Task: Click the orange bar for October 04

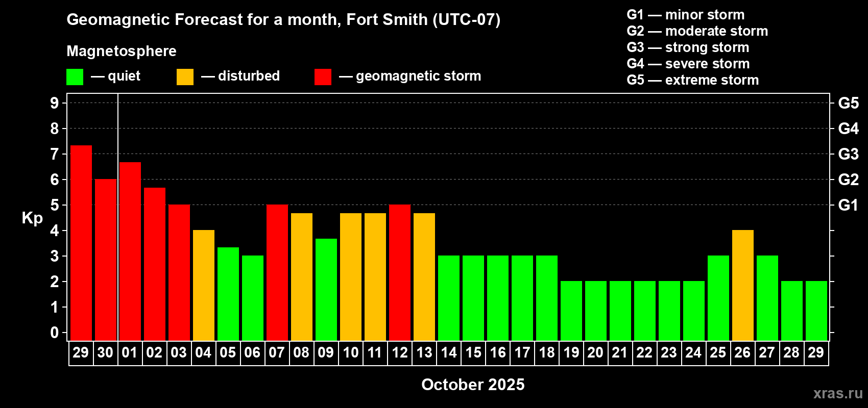Action: (x=204, y=285)
